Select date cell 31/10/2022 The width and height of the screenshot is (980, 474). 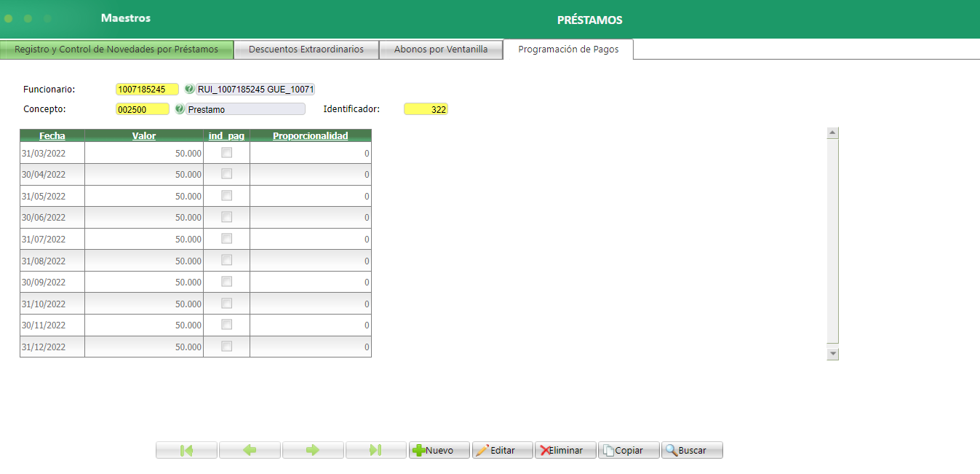[x=52, y=304]
